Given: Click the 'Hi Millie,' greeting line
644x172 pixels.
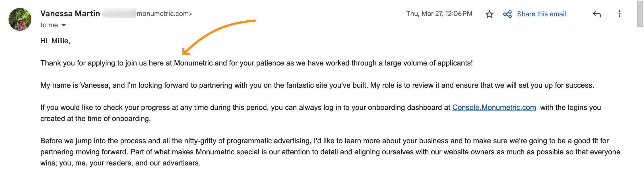Looking at the screenshot, I should [55, 41].
